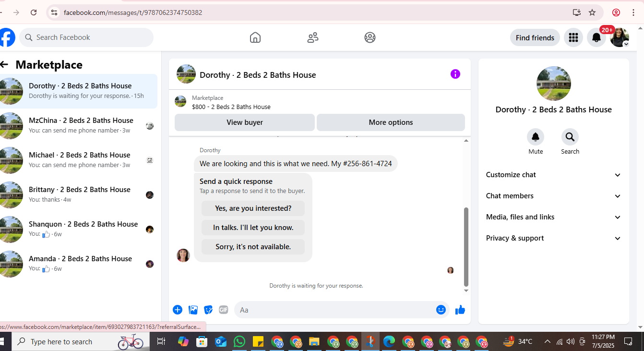Open the Amanda conversation
The width and height of the screenshot is (644, 351).
[79, 264]
